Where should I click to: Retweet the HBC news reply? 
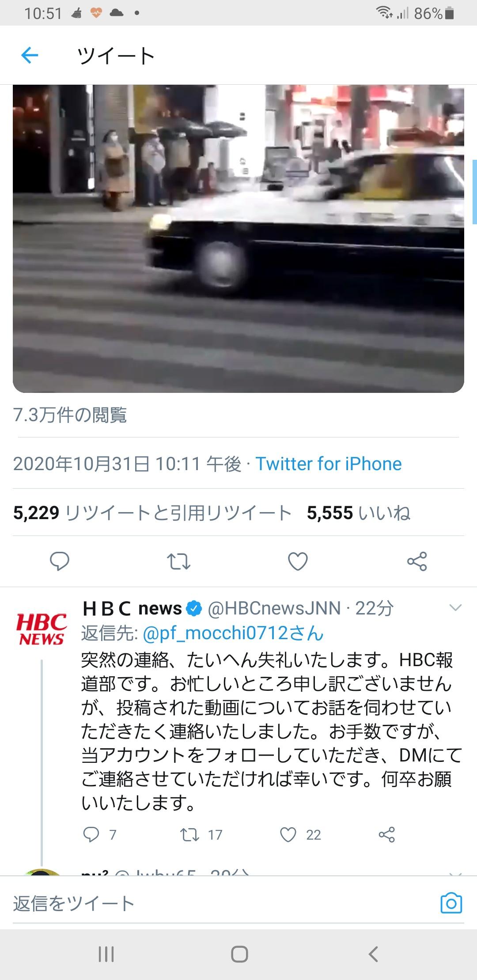[x=201, y=834]
